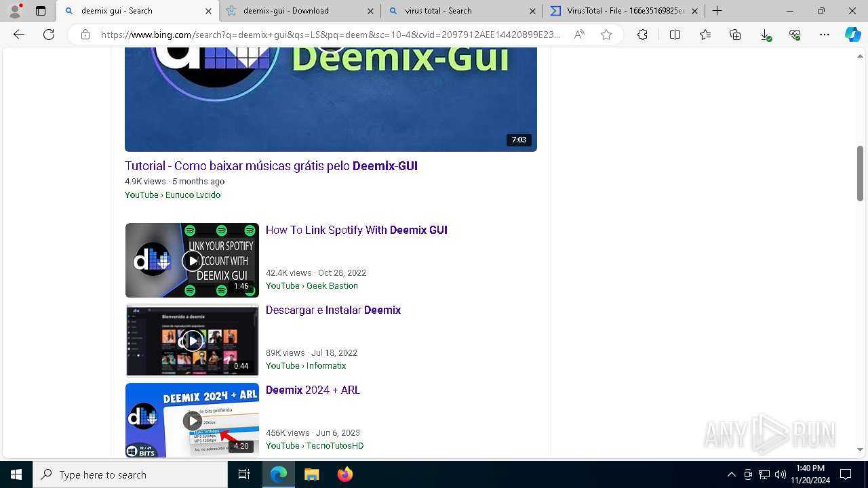Open How To Link Spotify With Deemix GUI

357,230
